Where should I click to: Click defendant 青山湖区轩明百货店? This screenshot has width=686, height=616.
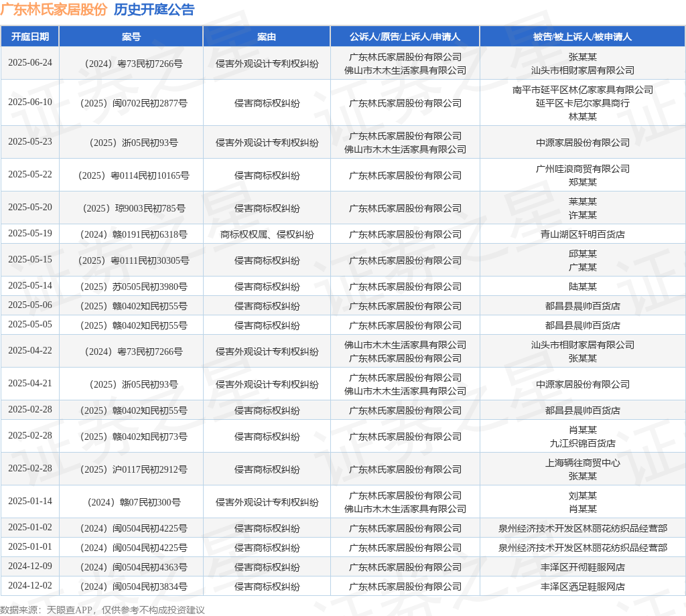tap(582, 235)
